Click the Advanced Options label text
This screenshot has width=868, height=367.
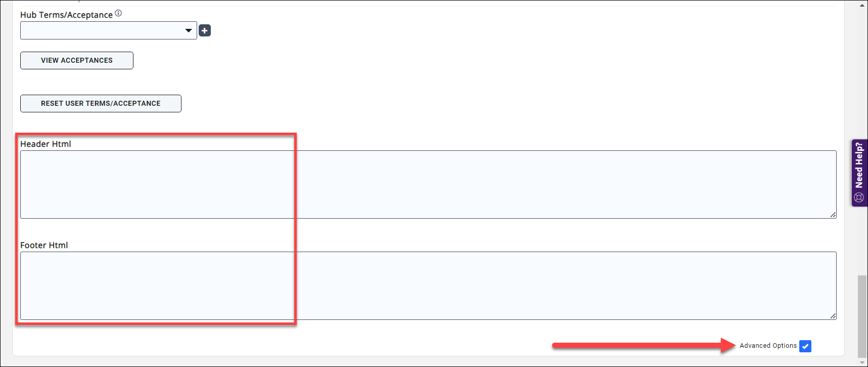(x=768, y=346)
